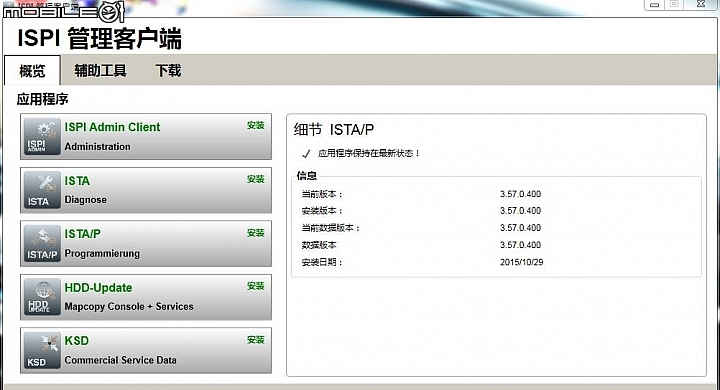
Task: Click the 当前版本 value 3.57.0.400
Action: click(520, 194)
